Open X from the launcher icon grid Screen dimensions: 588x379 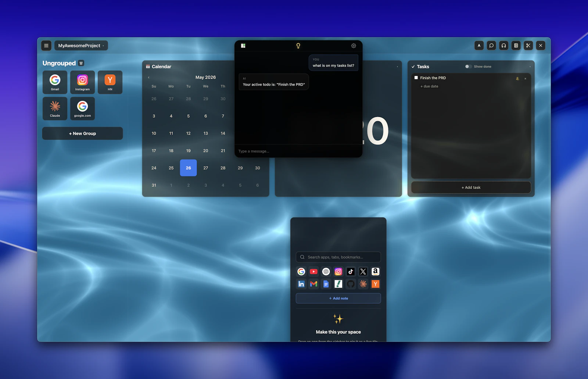pos(363,272)
